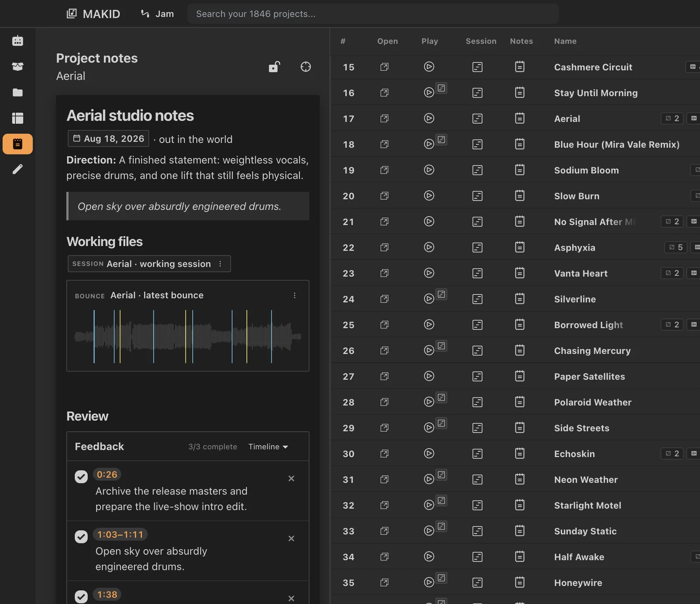Open the Aerial working session options menu
700x604 pixels.
(x=220, y=264)
